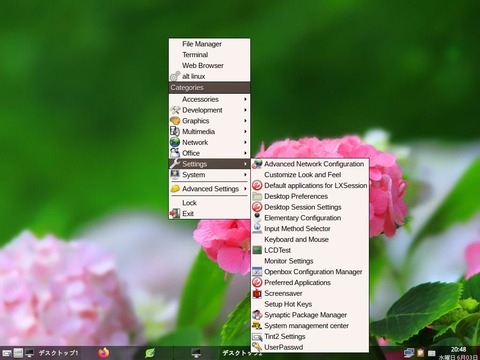Open File Manager from the menu

(x=209, y=44)
